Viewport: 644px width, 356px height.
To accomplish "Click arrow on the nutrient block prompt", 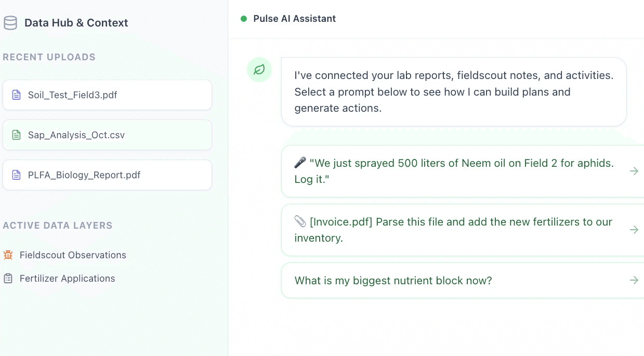I will click(x=634, y=281).
